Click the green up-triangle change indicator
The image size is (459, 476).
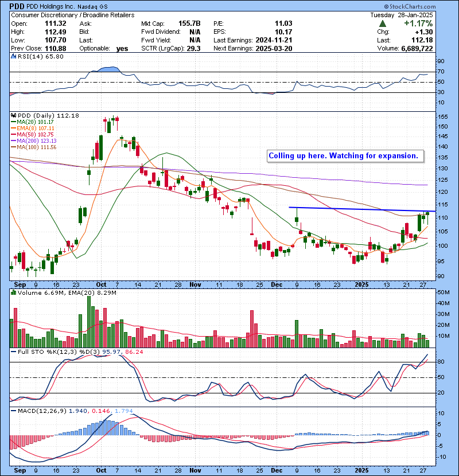tap(383, 24)
